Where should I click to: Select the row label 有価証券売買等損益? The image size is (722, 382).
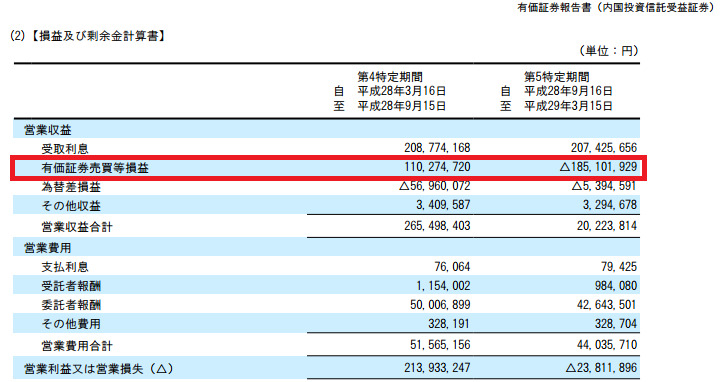[x=95, y=168]
